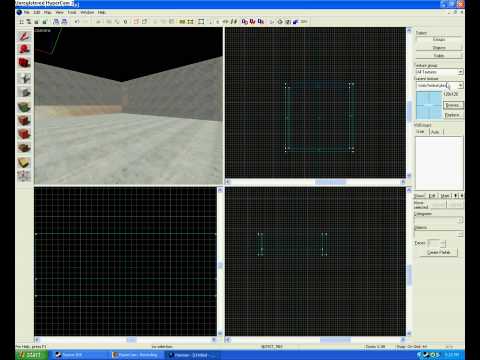This screenshot has width=480, height=360.
Task: Click the Group objects icon
Action: (109, 22)
